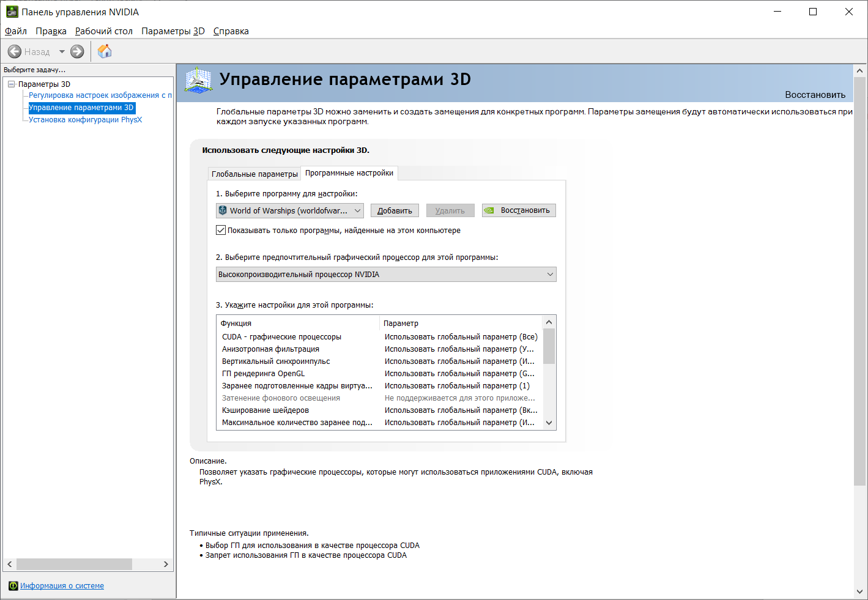Open the Параметры 3D menu
868x600 pixels.
coord(173,31)
